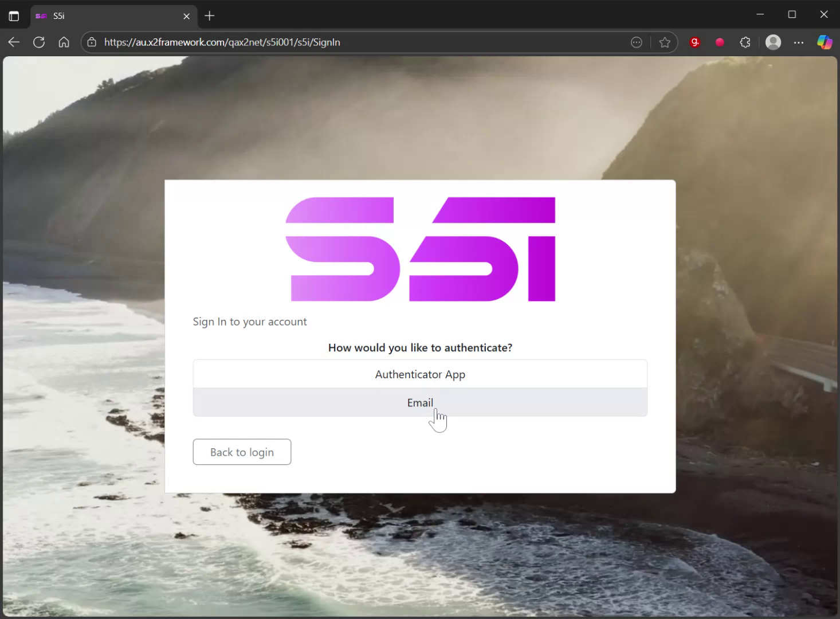
Task: Close the browser window
Action: click(824, 14)
